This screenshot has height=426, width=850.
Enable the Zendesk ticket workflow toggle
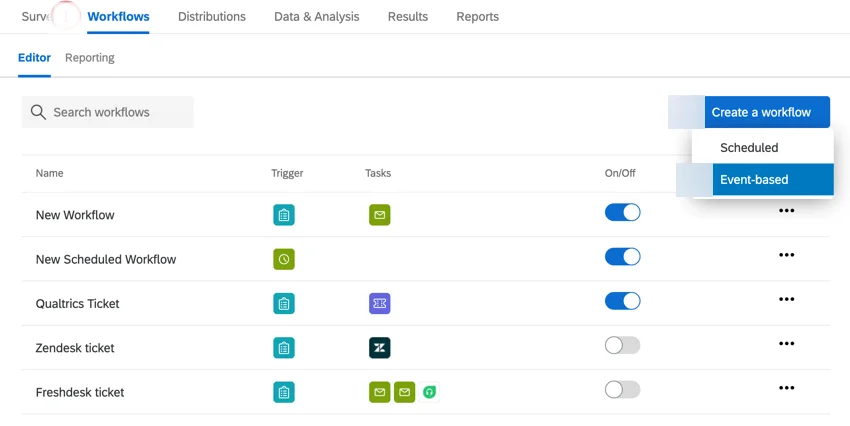coord(622,345)
